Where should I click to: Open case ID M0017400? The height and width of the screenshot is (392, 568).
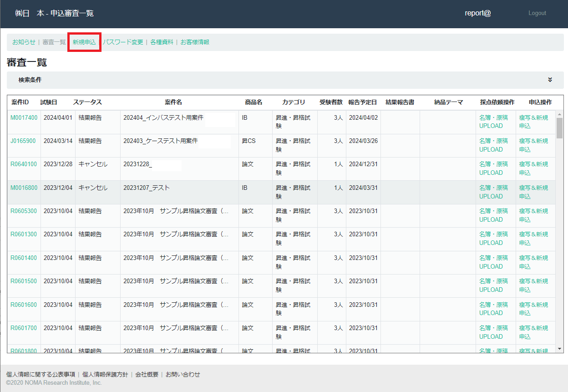[24, 117]
